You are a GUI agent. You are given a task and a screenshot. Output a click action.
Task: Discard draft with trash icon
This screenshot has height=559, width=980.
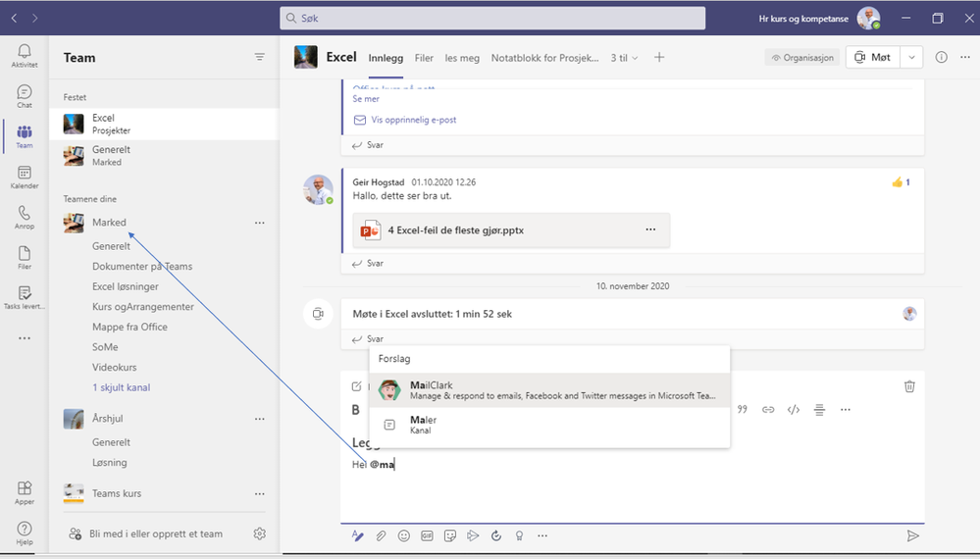tap(909, 386)
